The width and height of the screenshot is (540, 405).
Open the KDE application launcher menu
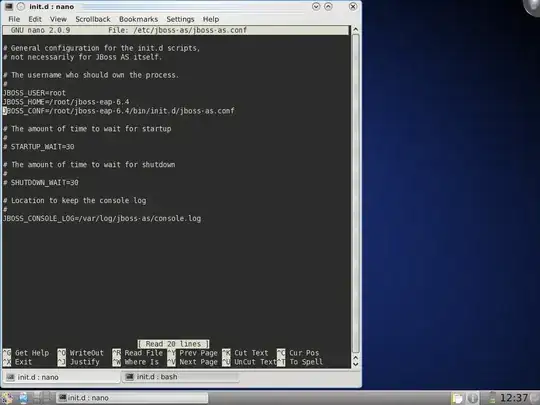pyautogui.click(x=7, y=398)
